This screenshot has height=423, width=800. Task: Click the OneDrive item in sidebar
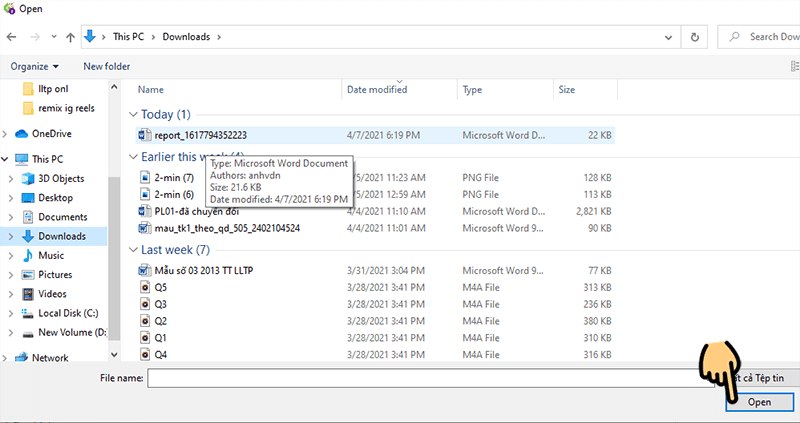coord(51,133)
